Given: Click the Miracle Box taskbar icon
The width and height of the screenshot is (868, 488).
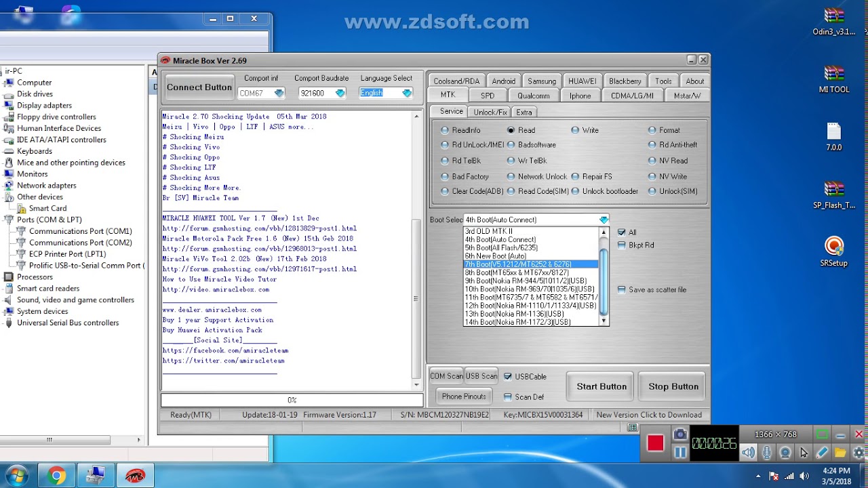Looking at the screenshot, I should pos(135,476).
